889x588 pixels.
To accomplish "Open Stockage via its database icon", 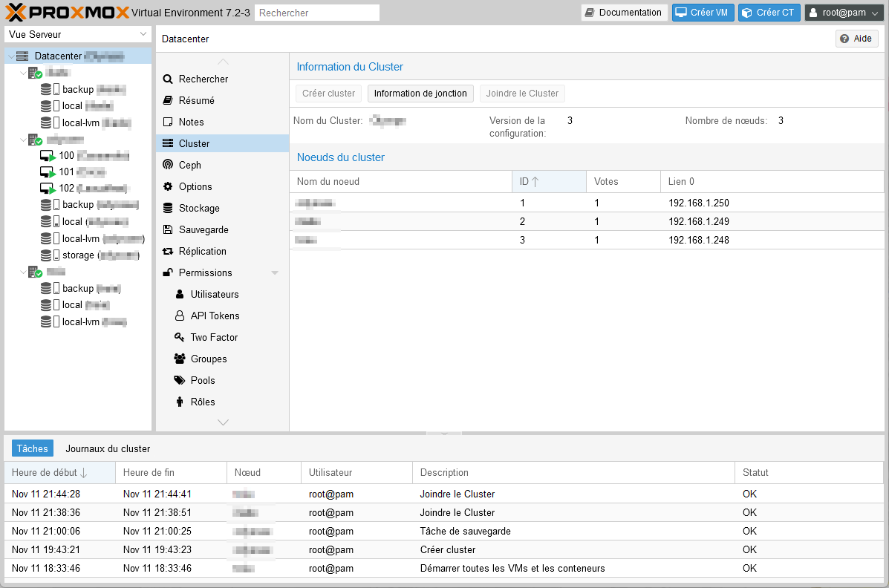I will tap(168, 208).
